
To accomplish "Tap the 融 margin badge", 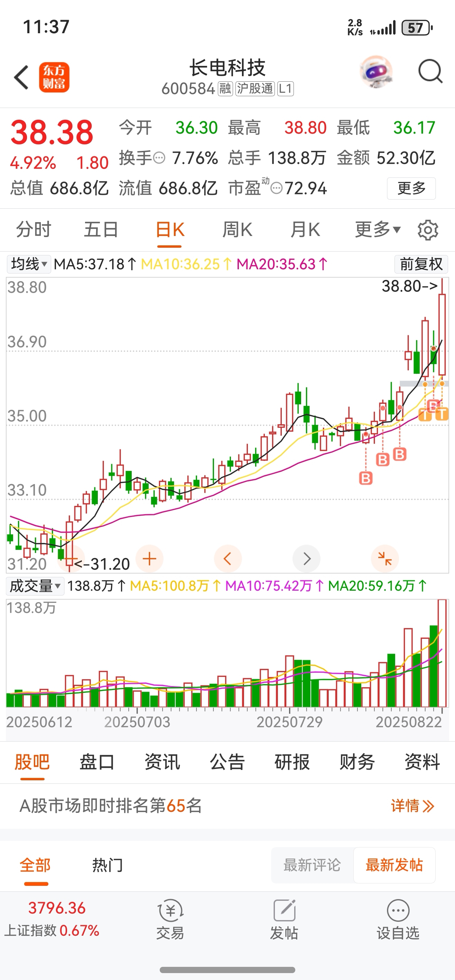I will (225, 89).
